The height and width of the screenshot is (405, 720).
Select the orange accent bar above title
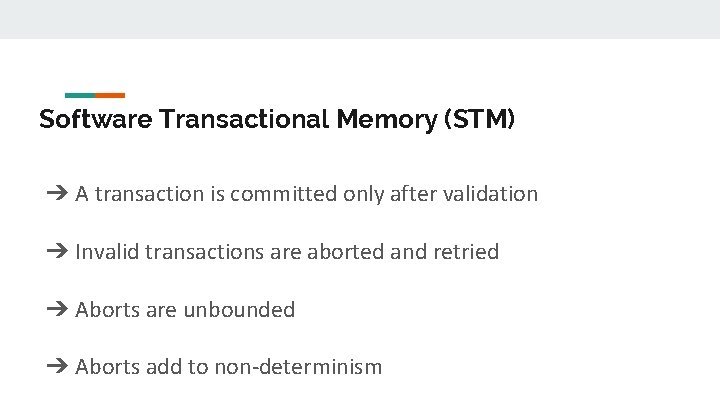pyautogui.click(x=110, y=96)
